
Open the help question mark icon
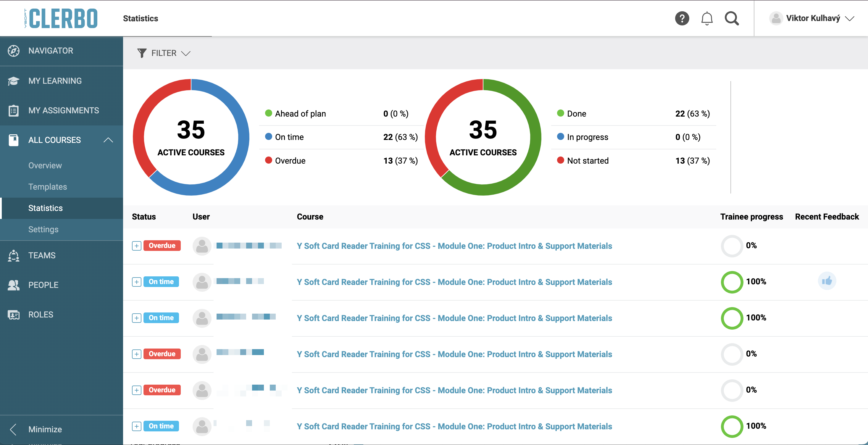coord(682,18)
